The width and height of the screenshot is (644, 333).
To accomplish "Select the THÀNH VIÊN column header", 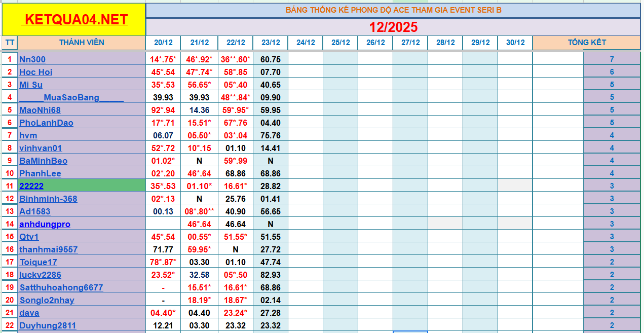I will pos(82,43).
